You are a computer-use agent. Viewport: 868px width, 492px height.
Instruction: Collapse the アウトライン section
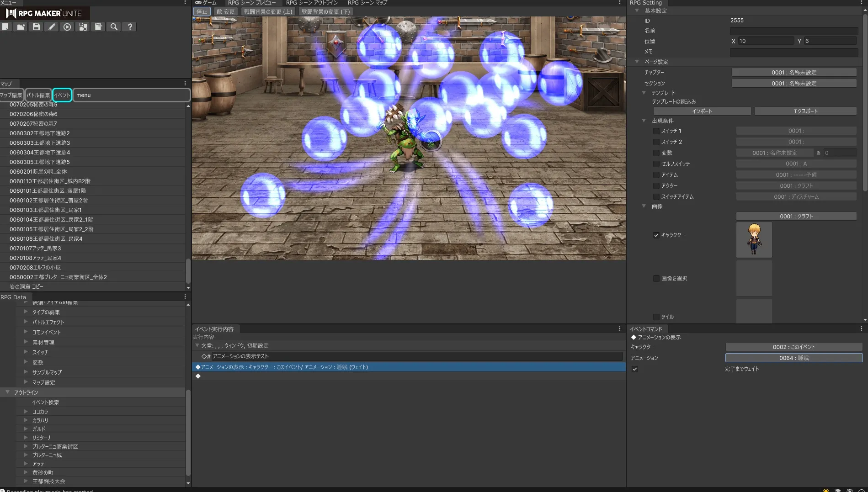click(x=8, y=392)
